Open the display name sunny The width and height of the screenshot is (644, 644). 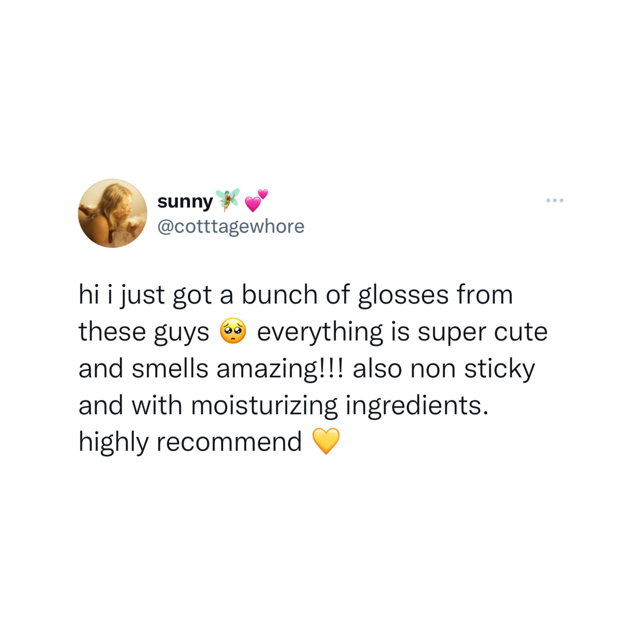tap(185, 202)
